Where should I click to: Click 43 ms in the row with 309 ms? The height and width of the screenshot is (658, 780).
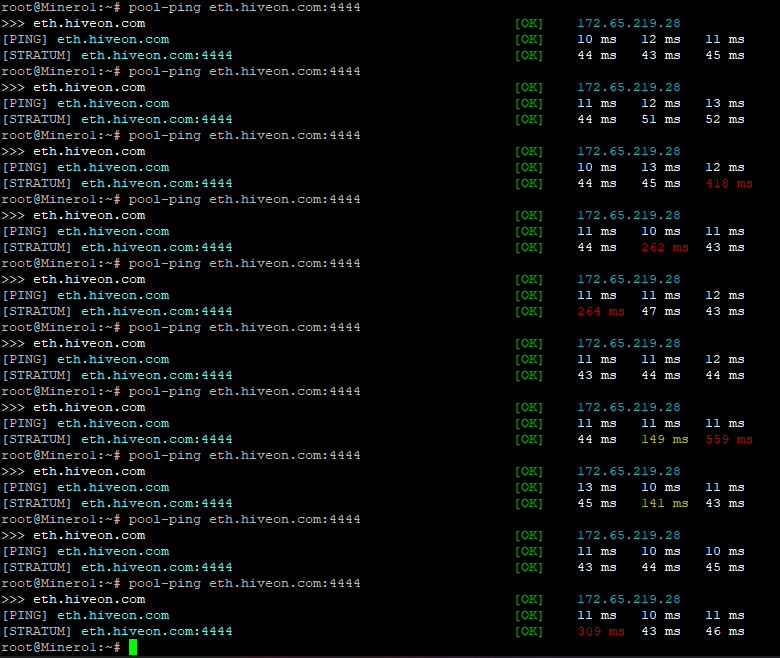pos(661,631)
